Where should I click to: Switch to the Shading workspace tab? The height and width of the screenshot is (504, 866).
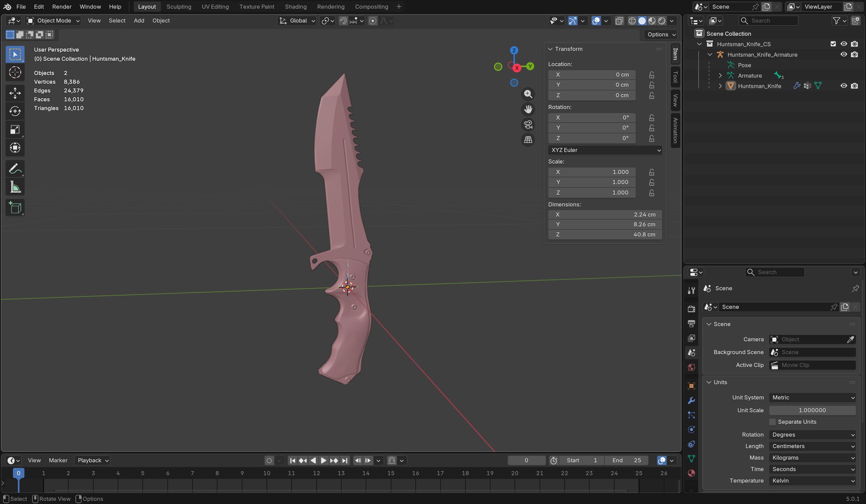tap(296, 7)
